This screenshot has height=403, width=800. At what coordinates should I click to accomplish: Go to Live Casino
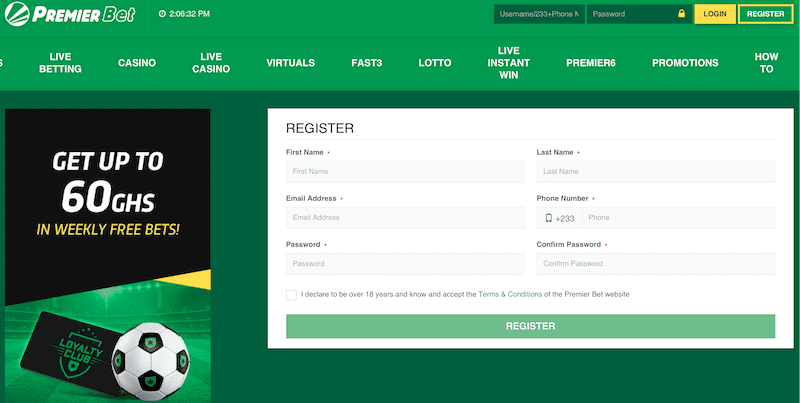pyautogui.click(x=211, y=63)
